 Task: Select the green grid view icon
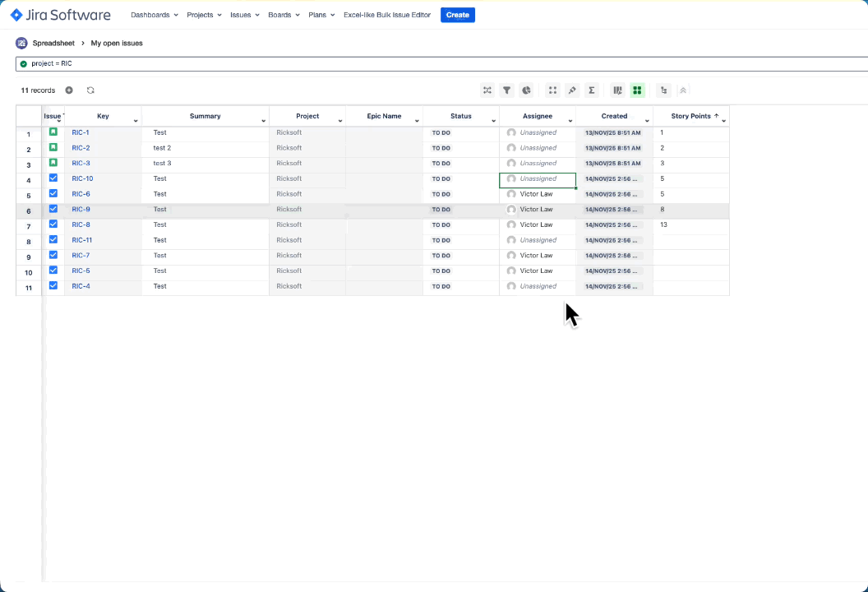pos(638,90)
